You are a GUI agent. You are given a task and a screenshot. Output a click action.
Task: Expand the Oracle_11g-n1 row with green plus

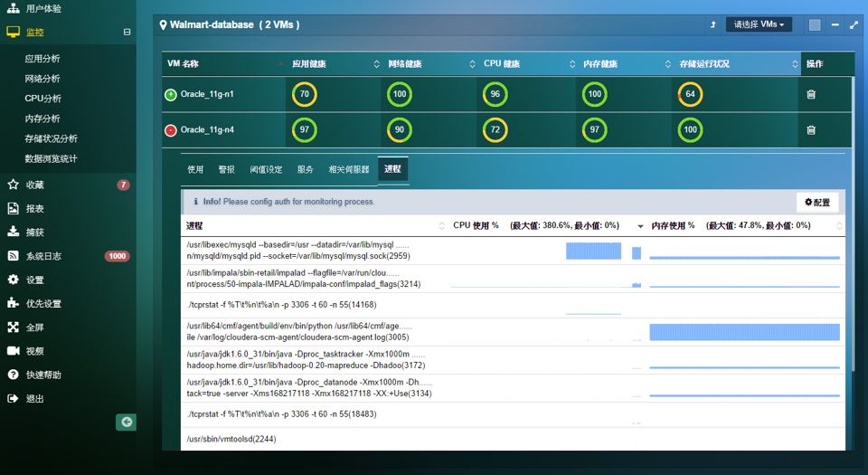[171, 94]
